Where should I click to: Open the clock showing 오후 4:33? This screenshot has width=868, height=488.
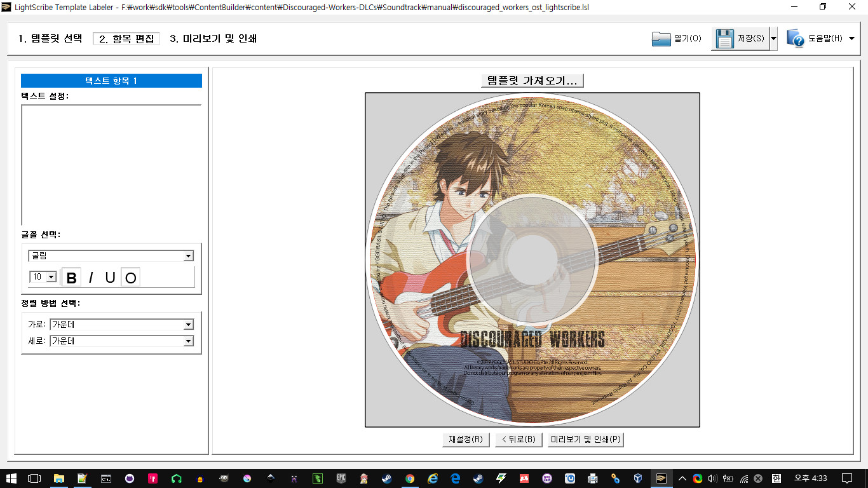click(x=811, y=478)
